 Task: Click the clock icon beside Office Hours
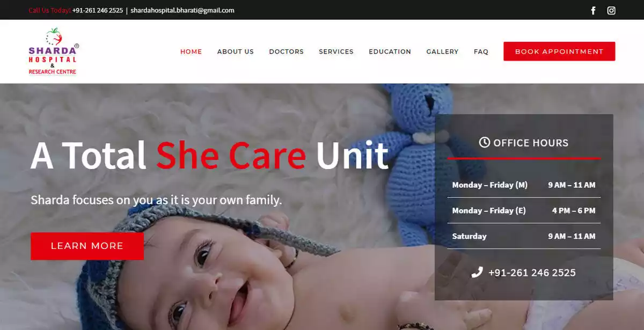[485, 142]
